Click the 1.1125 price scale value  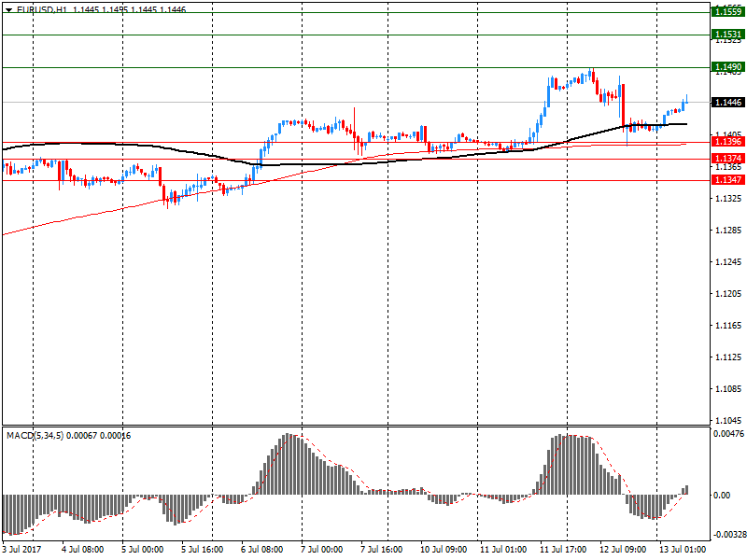(729, 357)
